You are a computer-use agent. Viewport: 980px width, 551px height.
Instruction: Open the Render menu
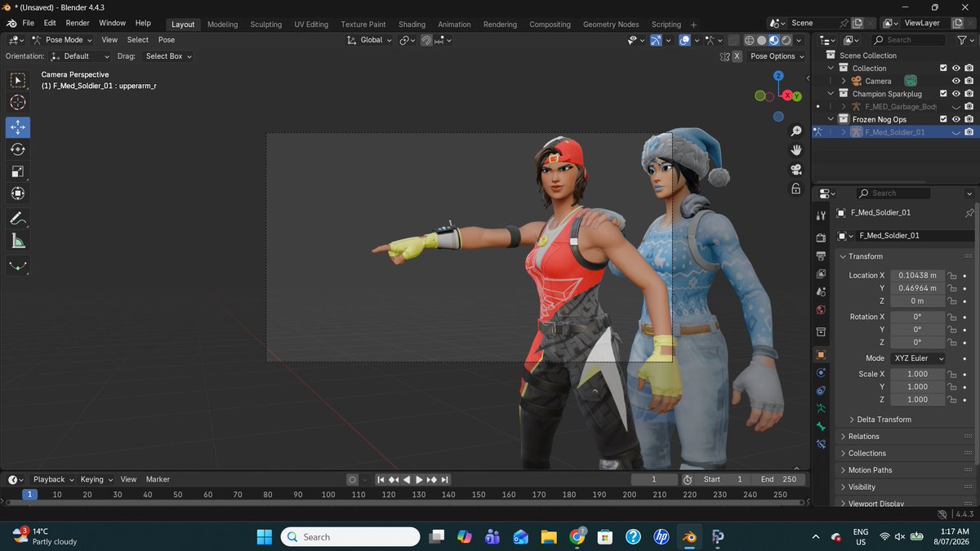point(78,23)
